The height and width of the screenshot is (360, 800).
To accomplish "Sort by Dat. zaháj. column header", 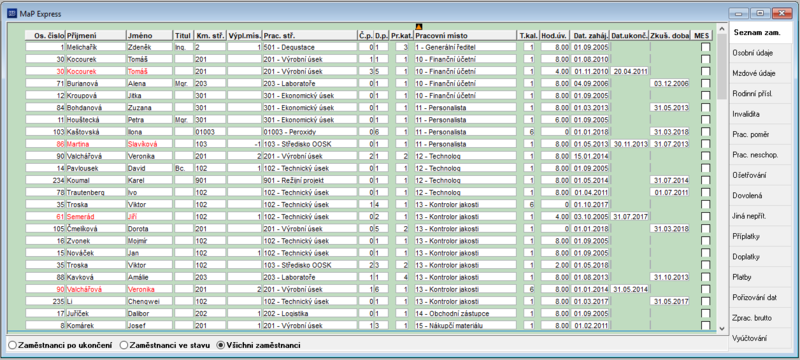I will coord(590,36).
